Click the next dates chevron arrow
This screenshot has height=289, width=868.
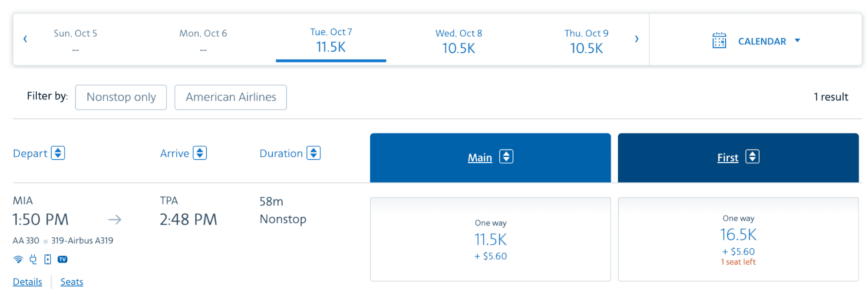click(x=637, y=39)
